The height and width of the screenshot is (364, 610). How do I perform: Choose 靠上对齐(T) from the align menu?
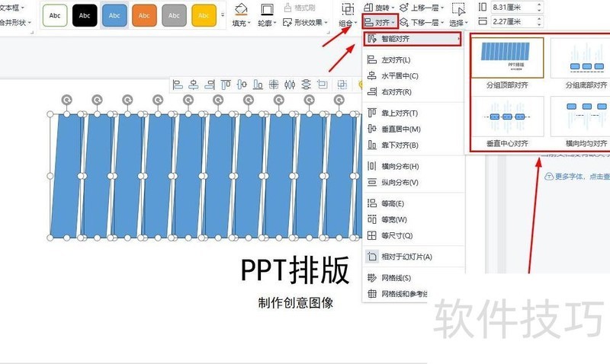point(413,113)
